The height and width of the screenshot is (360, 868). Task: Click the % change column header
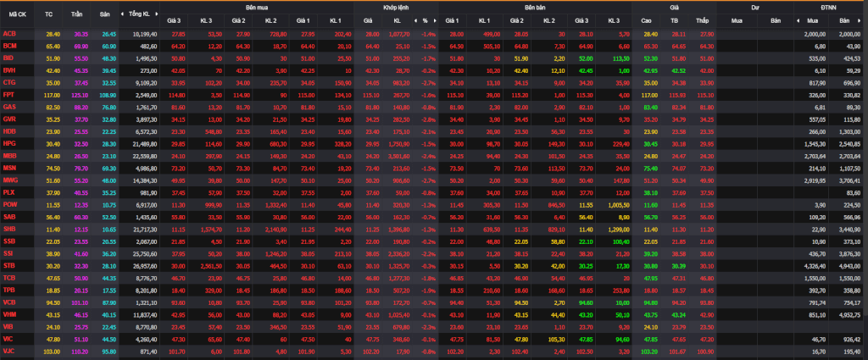426,21
